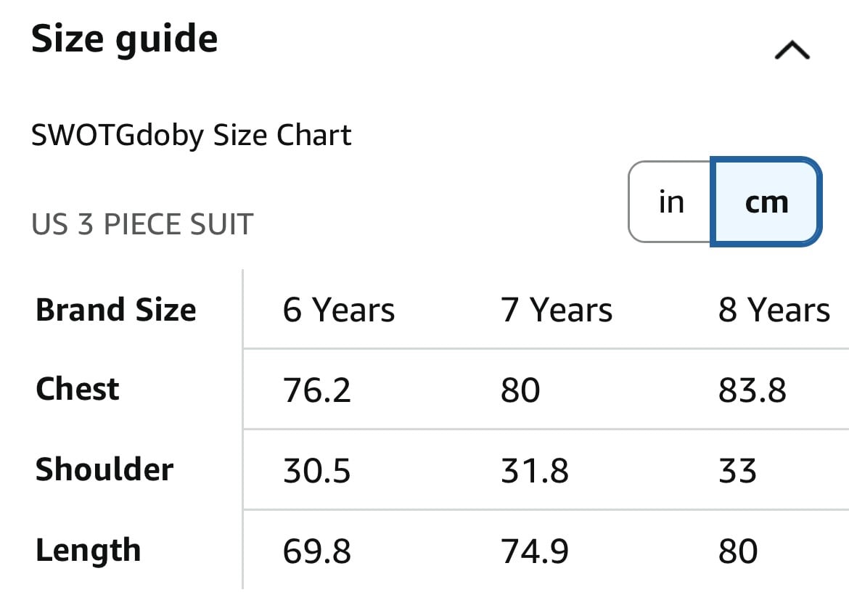Select the cm unit toggle
849x616 pixels.
pos(766,202)
